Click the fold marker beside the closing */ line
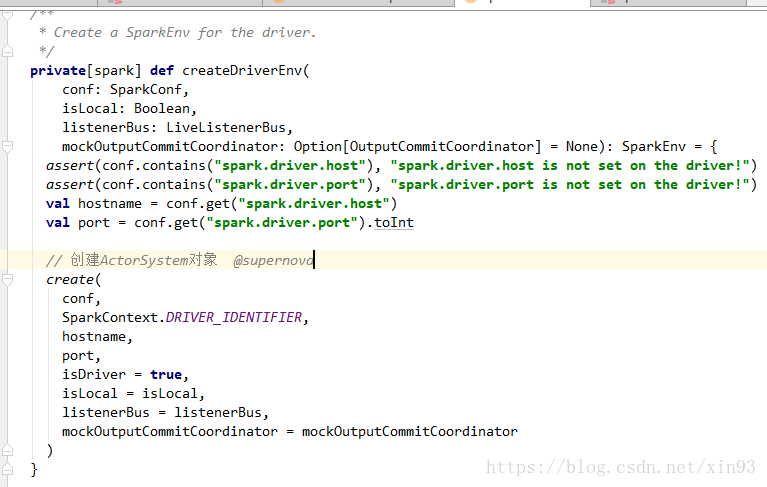The height and width of the screenshot is (487, 767). point(7,51)
